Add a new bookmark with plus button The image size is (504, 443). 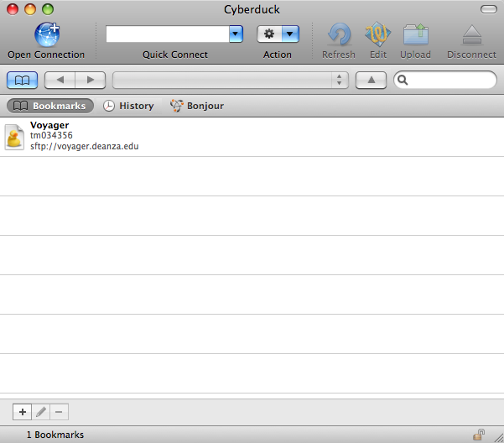(x=22, y=412)
